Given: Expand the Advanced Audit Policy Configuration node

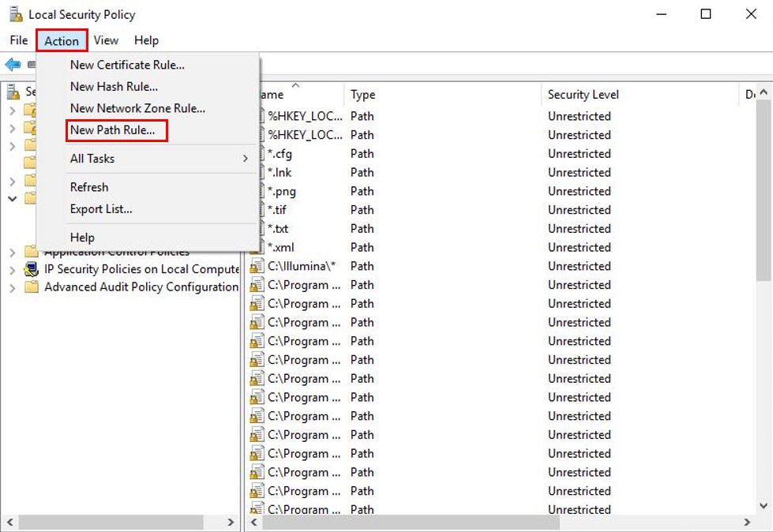Looking at the screenshot, I should pyautogui.click(x=13, y=287).
